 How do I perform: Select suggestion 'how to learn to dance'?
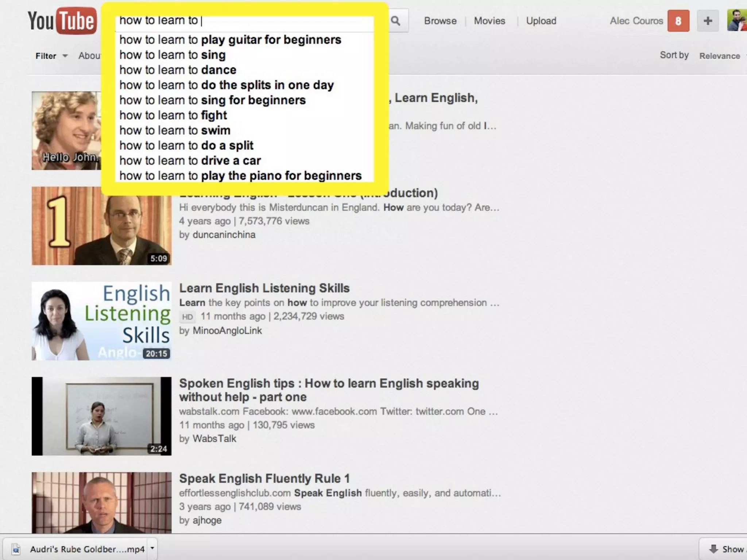(x=178, y=70)
